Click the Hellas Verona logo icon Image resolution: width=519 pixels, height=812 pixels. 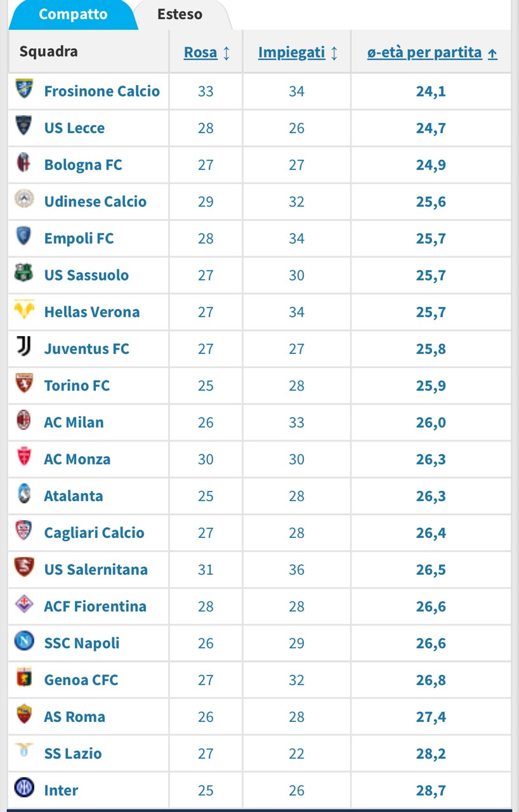click(24, 310)
